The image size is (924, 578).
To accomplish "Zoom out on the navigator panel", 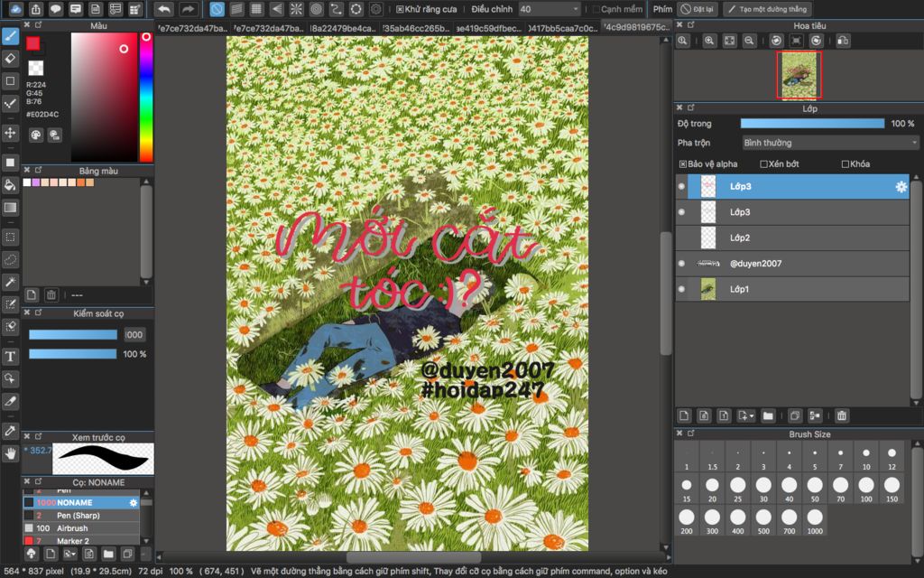I will [749, 41].
